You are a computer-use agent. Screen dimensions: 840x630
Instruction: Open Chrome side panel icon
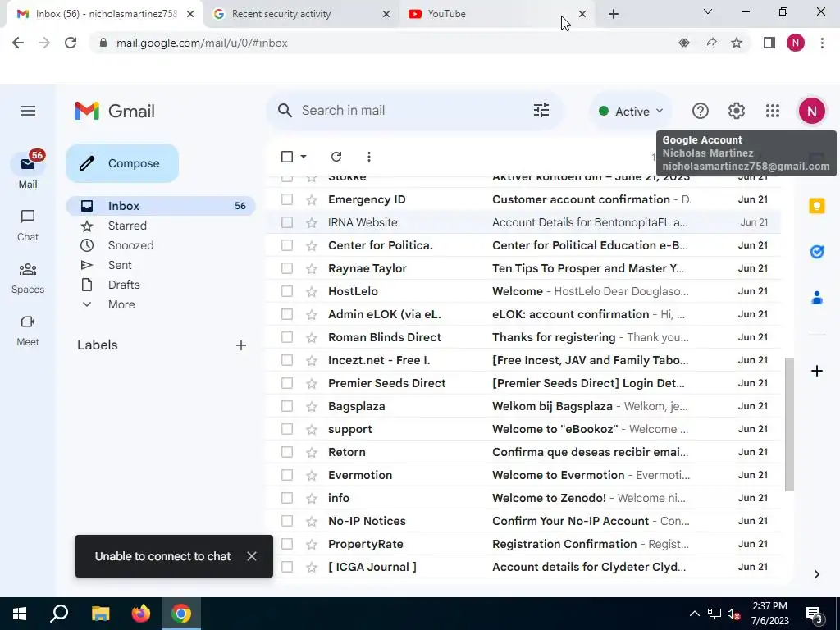pos(769,43)
